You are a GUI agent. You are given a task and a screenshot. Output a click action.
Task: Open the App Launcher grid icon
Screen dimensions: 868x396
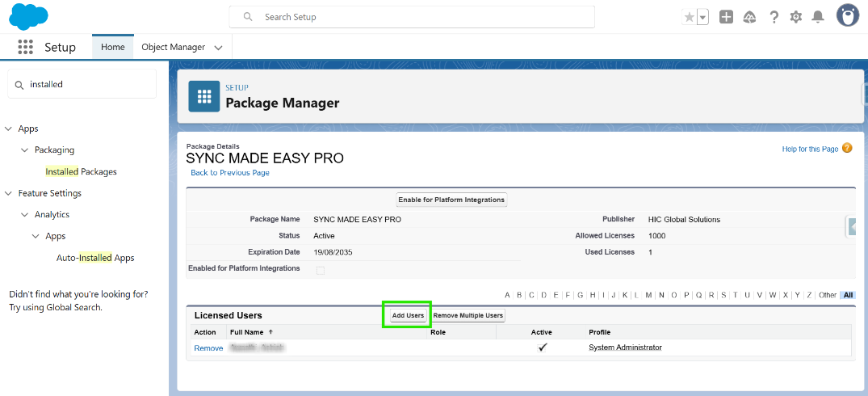(x=25, y=47)
